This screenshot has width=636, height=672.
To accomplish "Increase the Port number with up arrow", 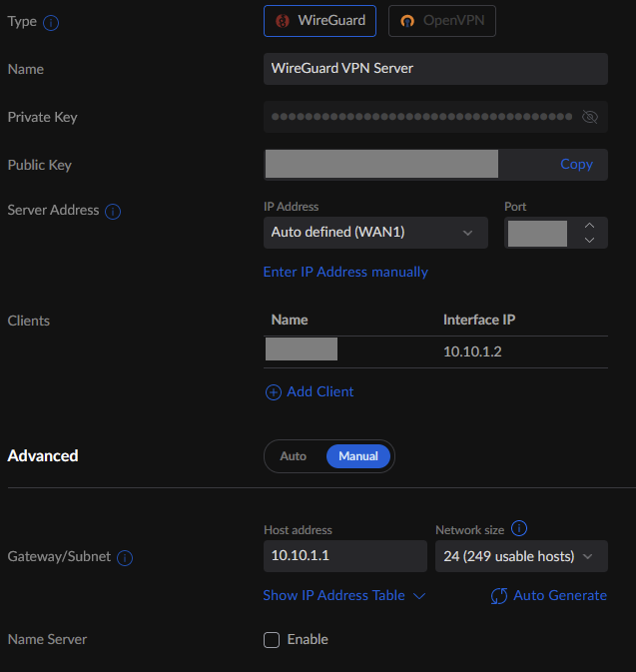I will (x=589, y=226).
